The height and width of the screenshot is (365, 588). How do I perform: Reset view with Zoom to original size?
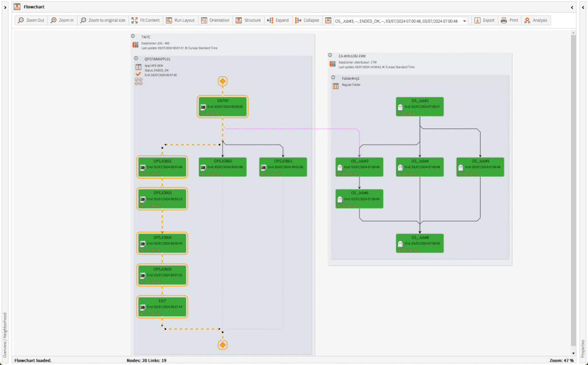102,20
